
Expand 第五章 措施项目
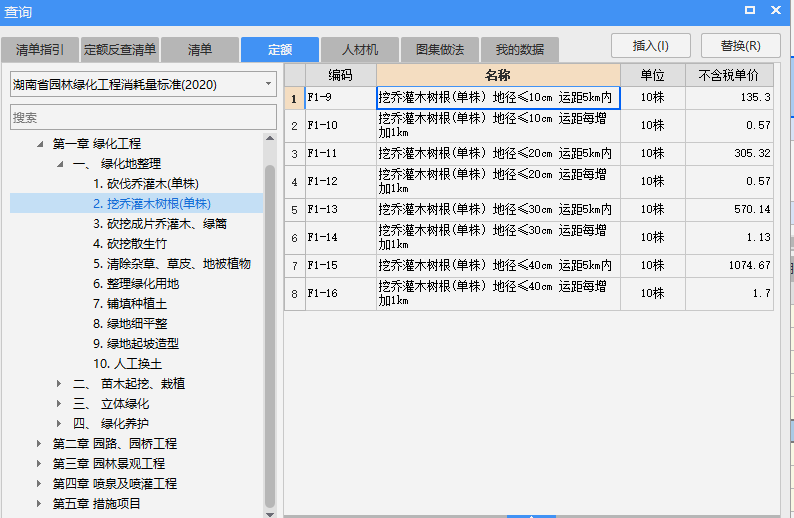click(x=39, y=503)
